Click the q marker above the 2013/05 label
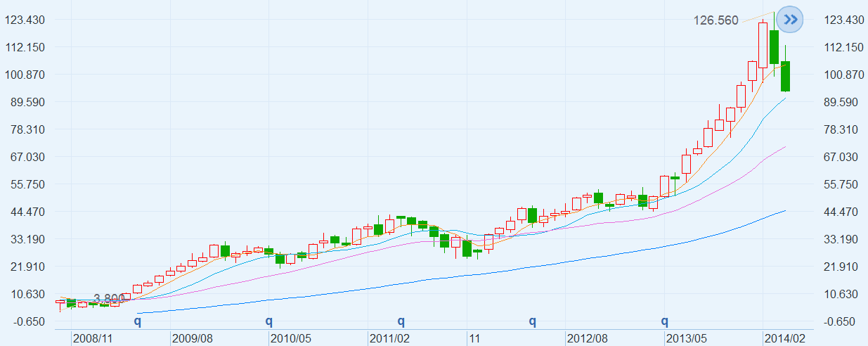868x346 pixels. 664,321
